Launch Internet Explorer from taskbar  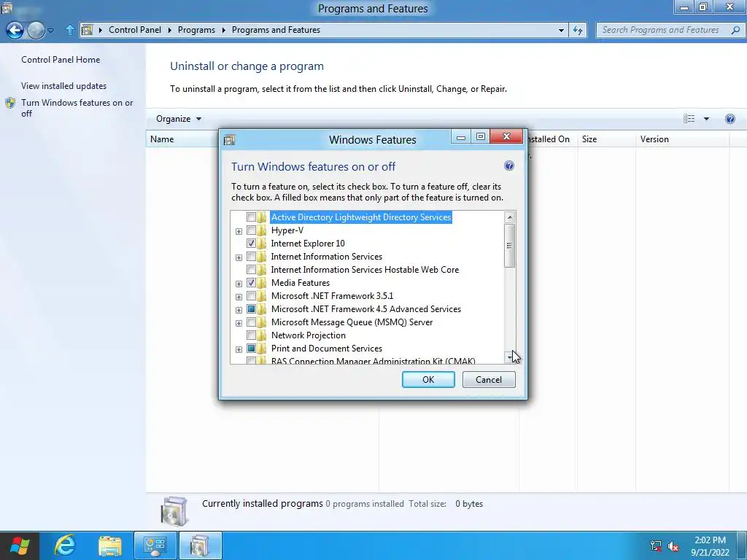click(65, 545)
